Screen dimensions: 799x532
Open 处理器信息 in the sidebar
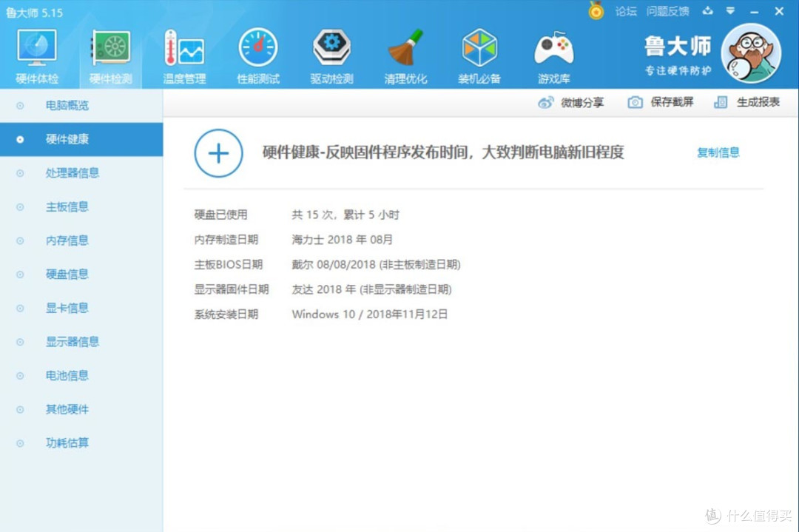point(81,172)
